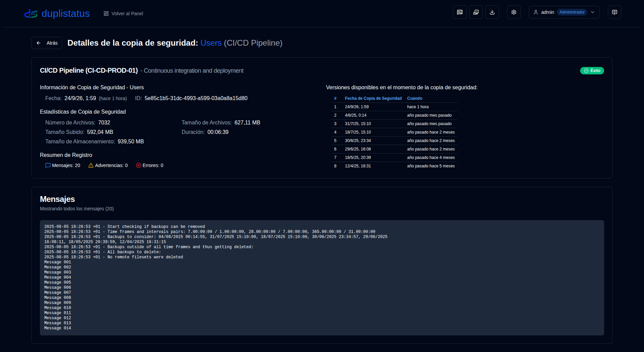Click the Cuándo column header
Viewport: 644px width, 352px height.
point(414,98)
